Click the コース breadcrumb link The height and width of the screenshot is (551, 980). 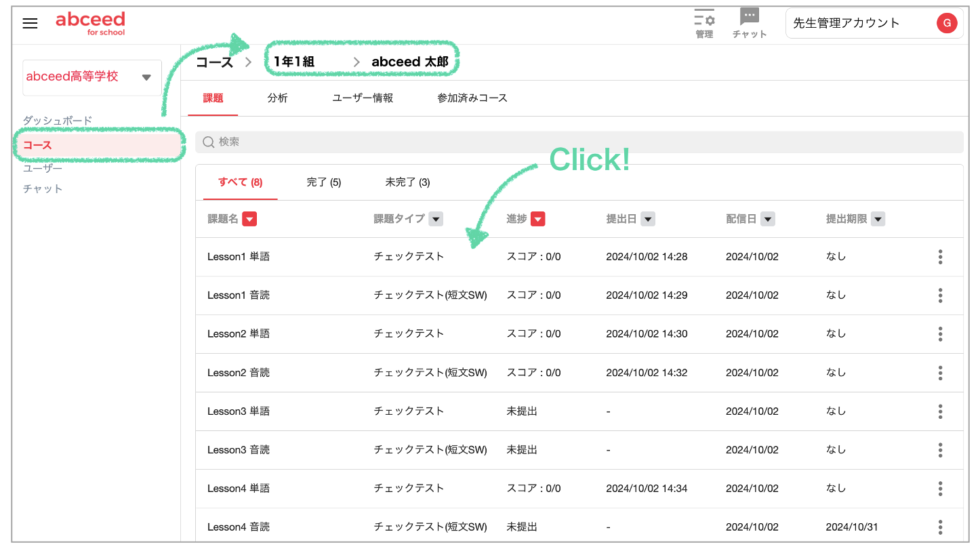click(x=214, y=62)
